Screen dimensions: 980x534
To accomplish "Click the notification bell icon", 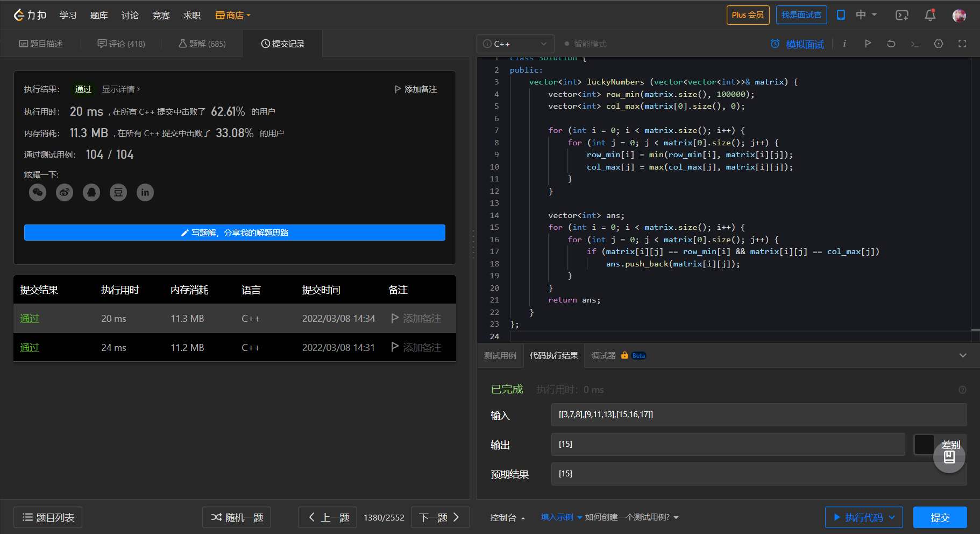I will [x=930, y=15].
